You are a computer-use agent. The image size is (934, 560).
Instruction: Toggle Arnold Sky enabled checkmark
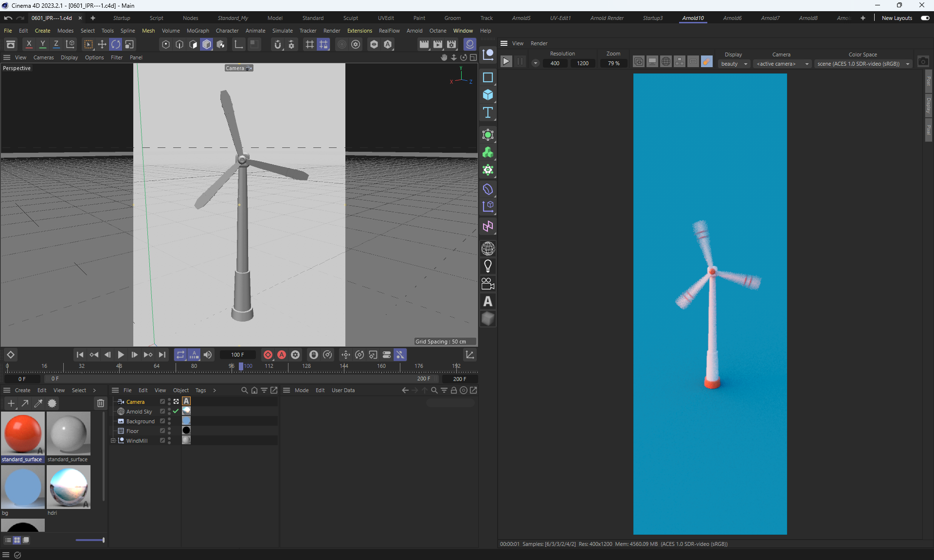(x=176, y=412)
